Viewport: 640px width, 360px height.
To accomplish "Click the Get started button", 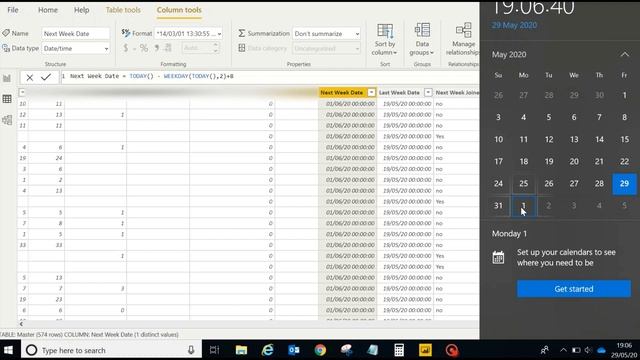I will tap(573, 289).
